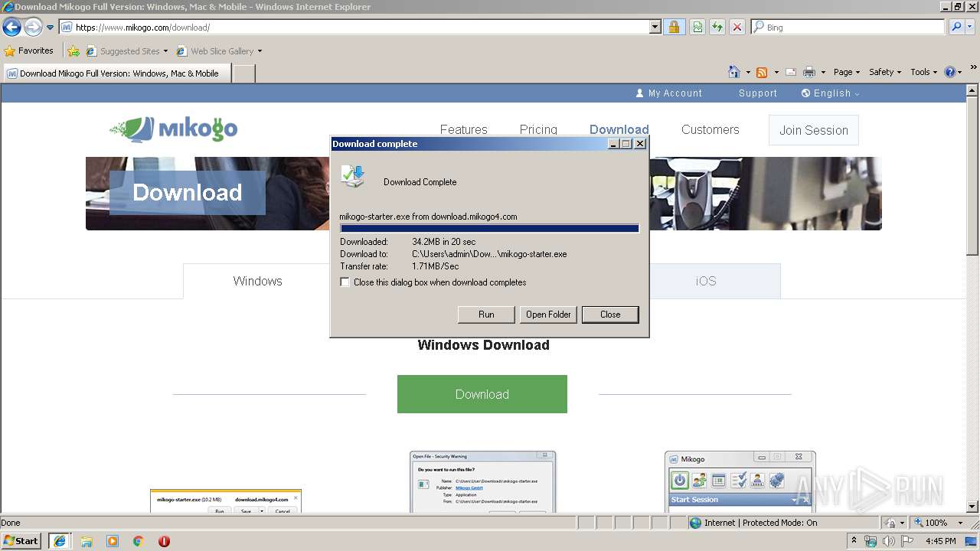
Task: Click the Internet Protected Mode status
Action: coord(753,523)
